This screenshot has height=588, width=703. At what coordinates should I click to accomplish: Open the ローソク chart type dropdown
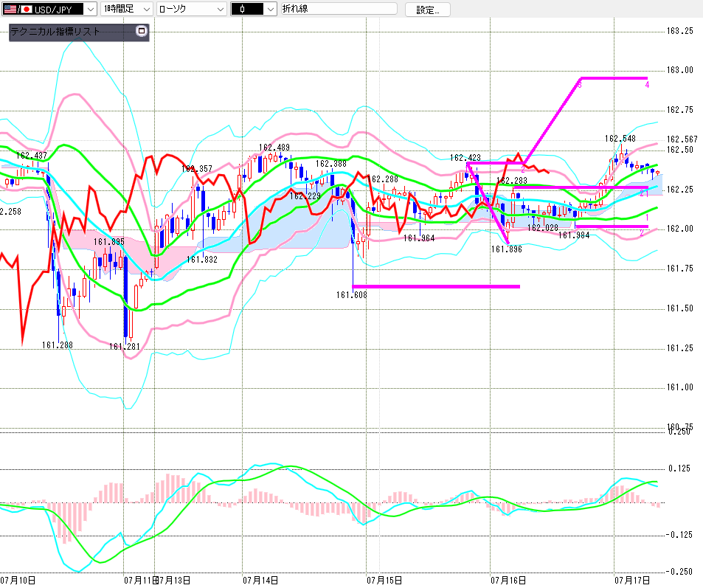click(220, 9)
